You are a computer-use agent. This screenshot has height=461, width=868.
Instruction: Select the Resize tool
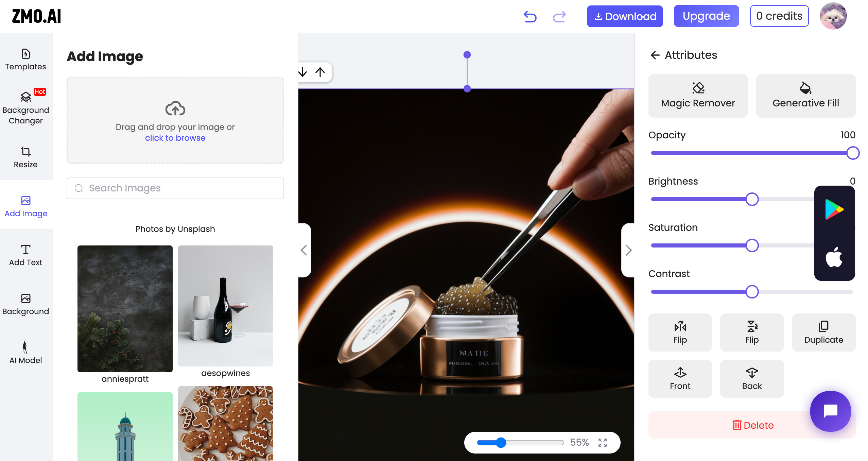26,158
